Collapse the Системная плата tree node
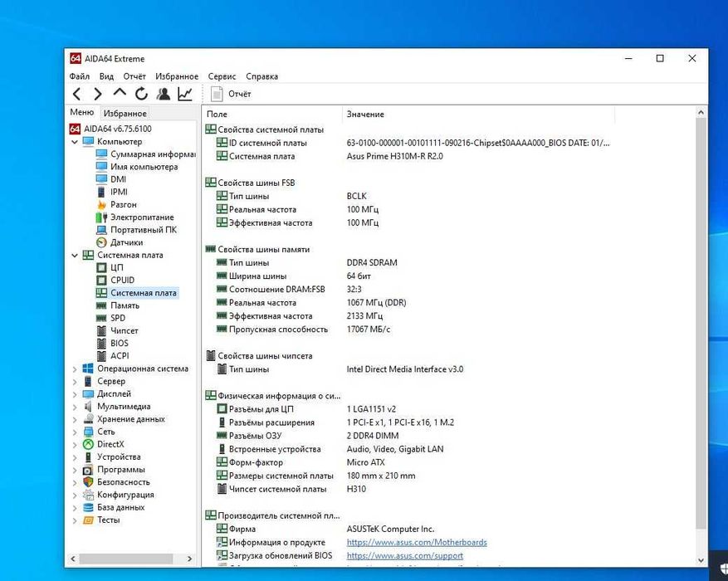Screen dimensions: 728x581 click(x=75, y=256)
